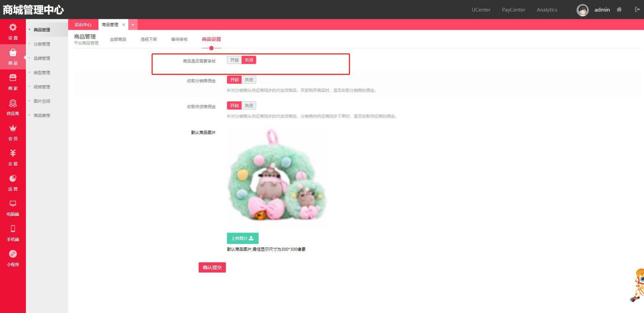The image size is (644, 313).
Task: Open the 商家 store icon
Action: tap(13, 78)
